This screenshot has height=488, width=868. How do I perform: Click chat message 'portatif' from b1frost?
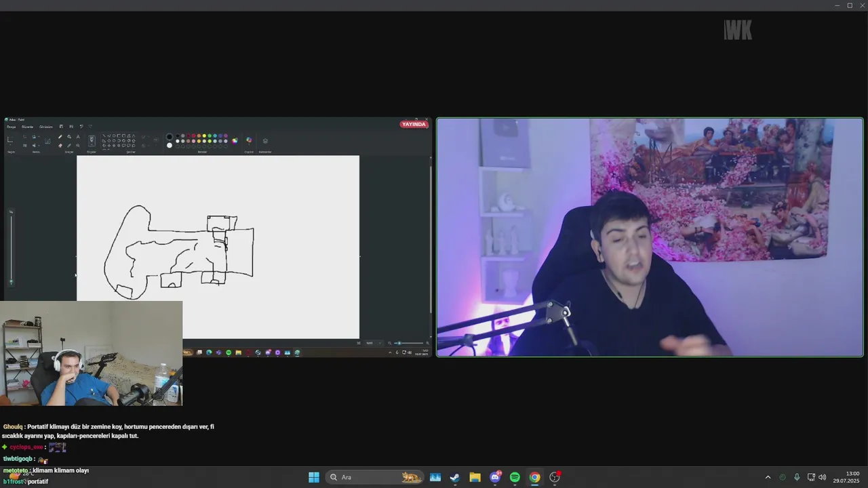click(x=38, y=481)
